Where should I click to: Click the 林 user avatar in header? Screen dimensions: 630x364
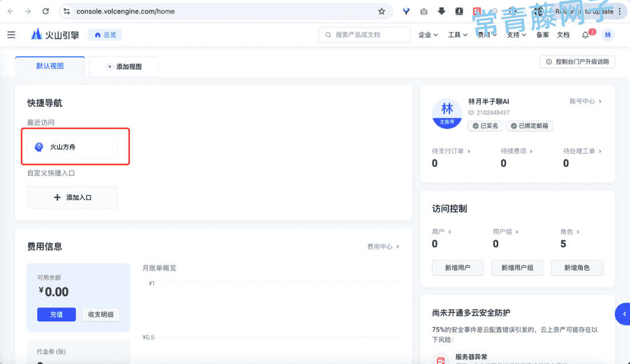[x=608, y=35]
